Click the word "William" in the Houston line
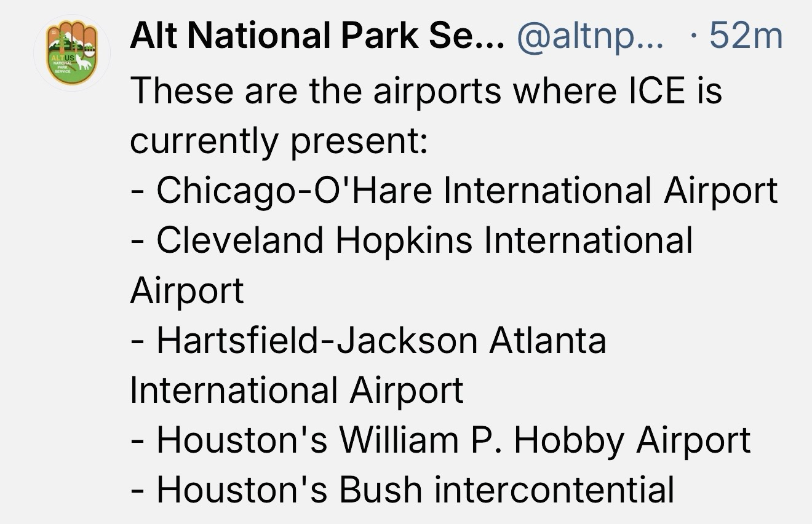The width and height of the screenshot is (812, 524). (400, 440)
